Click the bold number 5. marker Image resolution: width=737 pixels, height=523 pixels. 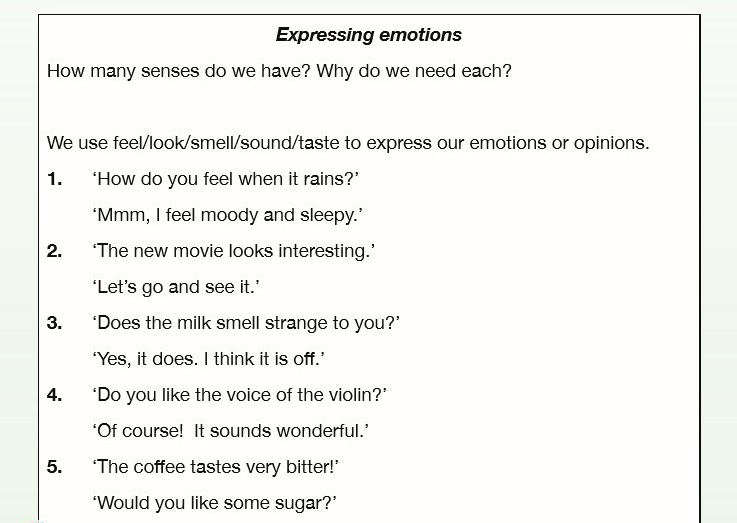[x=55, y=467]
